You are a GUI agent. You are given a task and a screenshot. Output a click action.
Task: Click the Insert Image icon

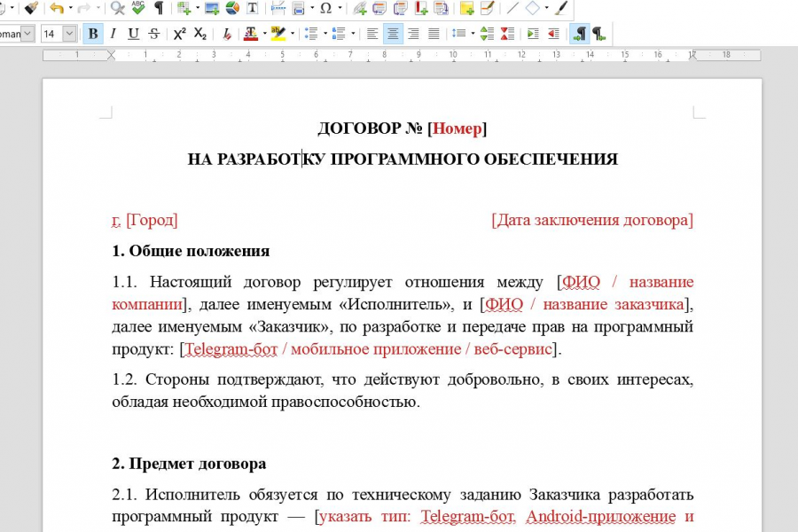click(212, 8)
